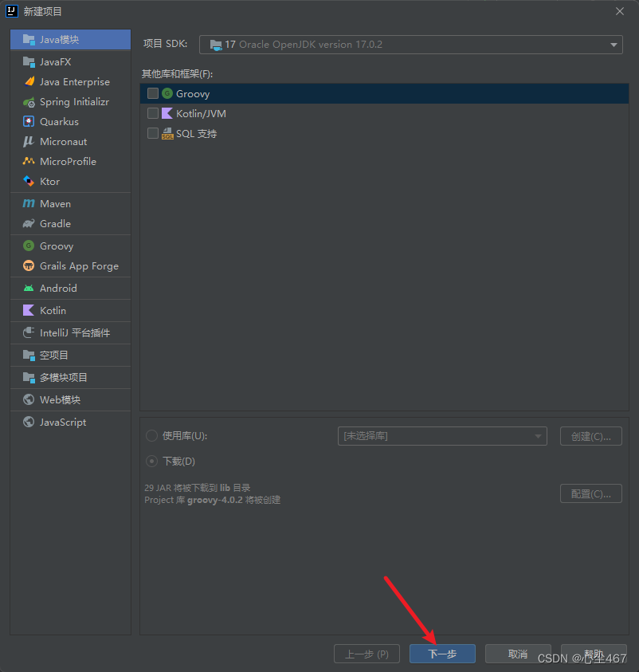Pick the Java Enterprise icon
This screenshot has width=639, height=672.
click(x=29, y=82)
